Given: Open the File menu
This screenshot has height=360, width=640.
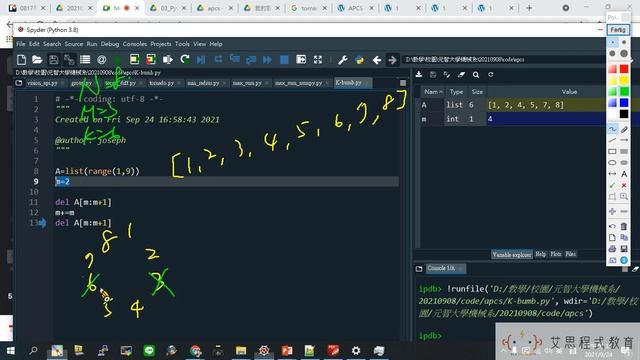Looking at the screenshot, I should point(21,44).
